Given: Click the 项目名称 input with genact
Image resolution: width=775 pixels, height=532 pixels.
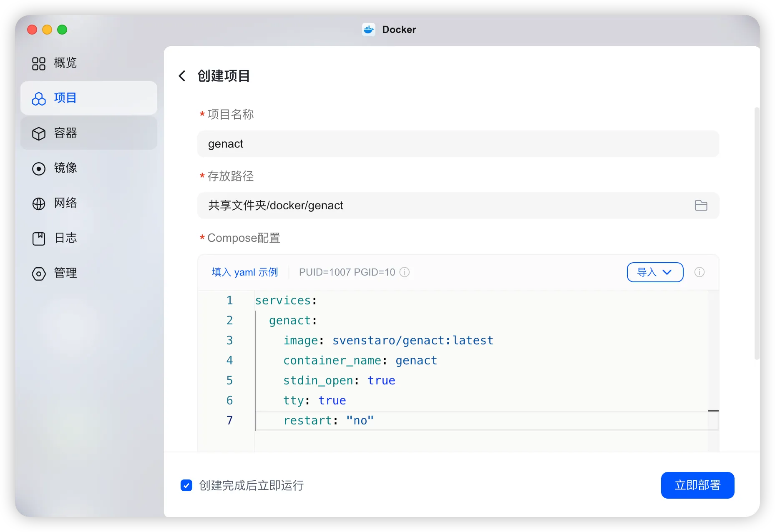Looking at the screenshot, I should pyautogui.click(x=458, y=144).
